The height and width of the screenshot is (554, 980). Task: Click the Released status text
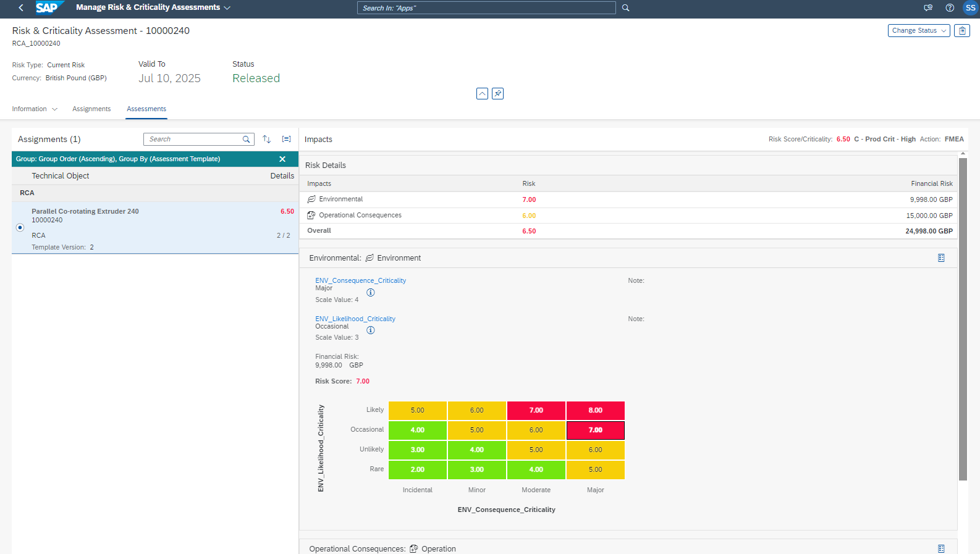point(256,78)
